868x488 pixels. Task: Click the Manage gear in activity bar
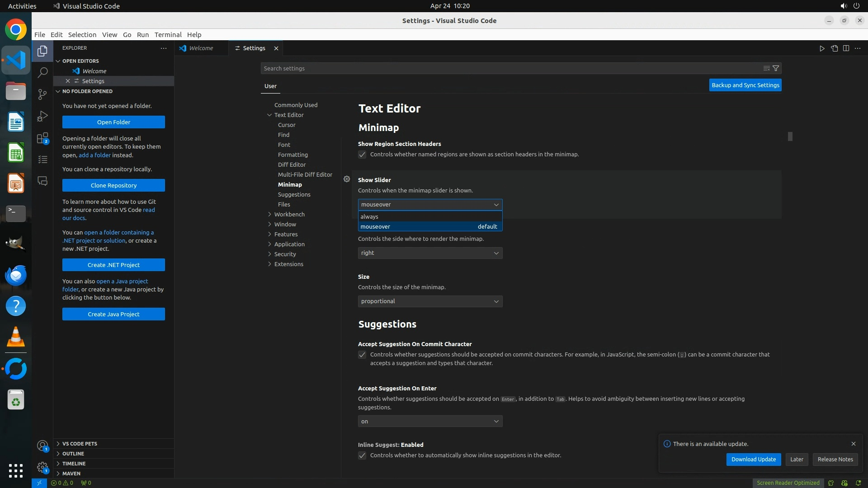(x=42, y=467)
